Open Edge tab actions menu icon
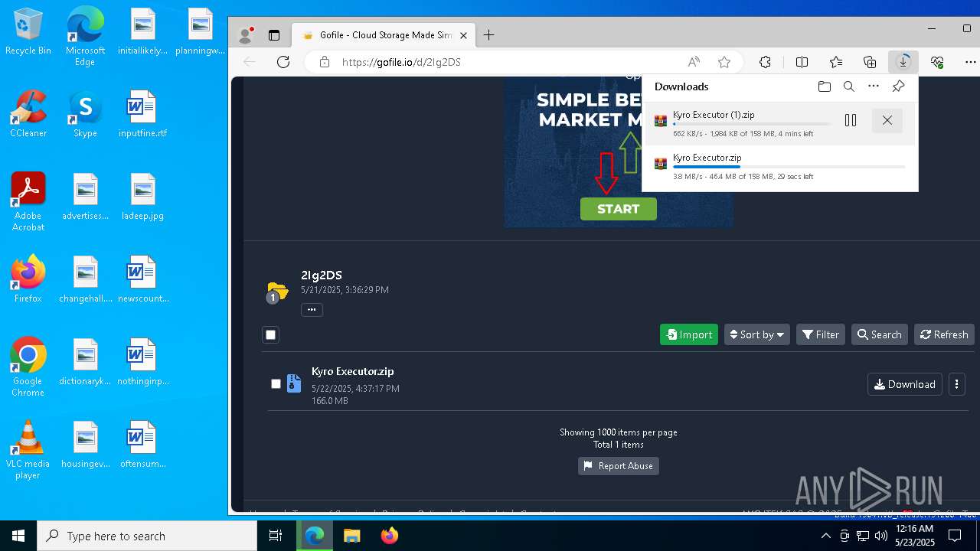This screenshot has width=980, height=551. pos(273,35)
